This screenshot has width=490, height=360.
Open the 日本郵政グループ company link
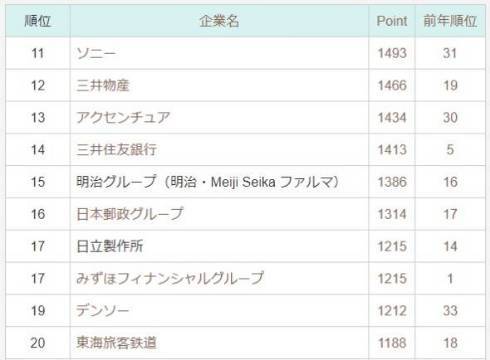click(130, 214)
